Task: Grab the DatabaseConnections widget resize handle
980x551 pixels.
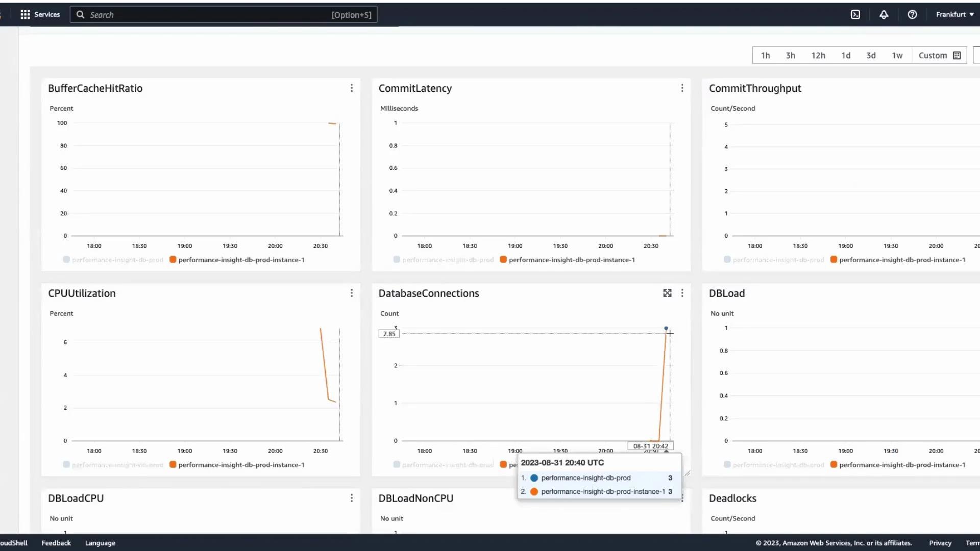Action: coord(687,473)
